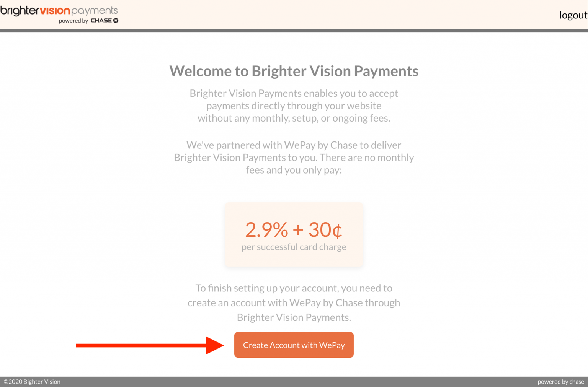
Task: Click the 'per successful card charge' caption
Action: coord(294,247)
